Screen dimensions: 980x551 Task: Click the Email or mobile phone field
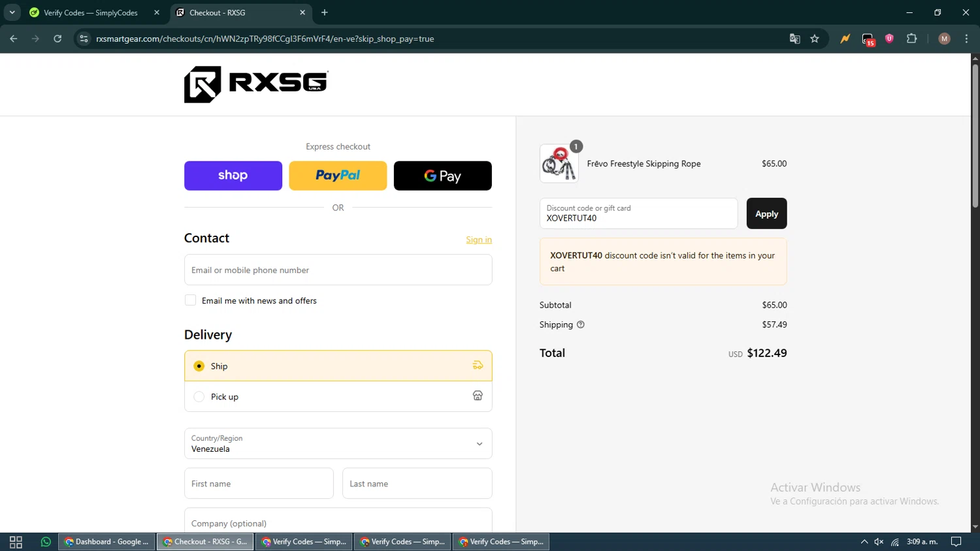click(338, 270)
